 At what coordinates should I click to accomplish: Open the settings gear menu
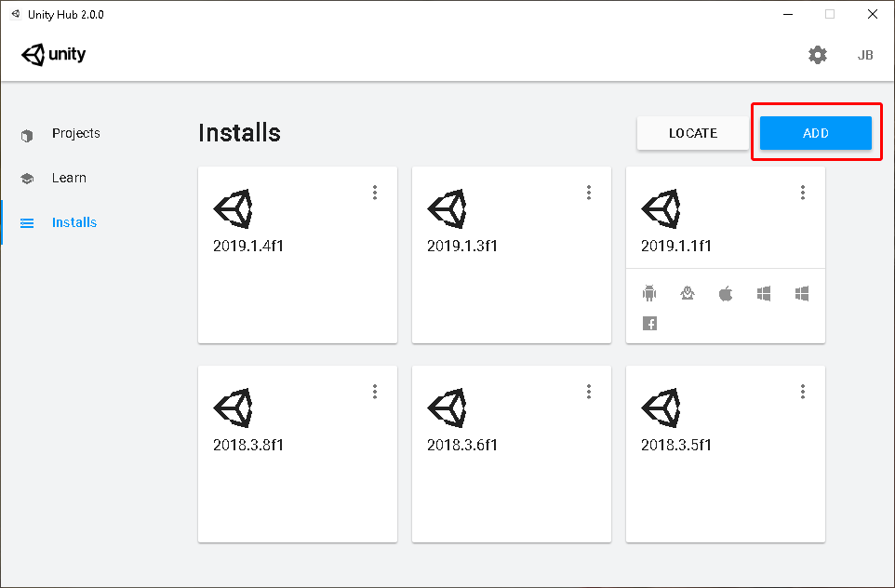(x=818, y=55)
